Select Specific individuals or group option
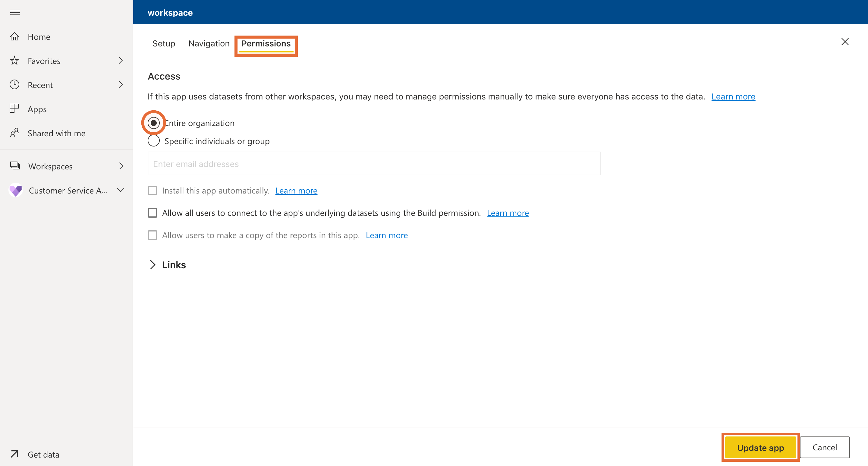 pos(153,140)
